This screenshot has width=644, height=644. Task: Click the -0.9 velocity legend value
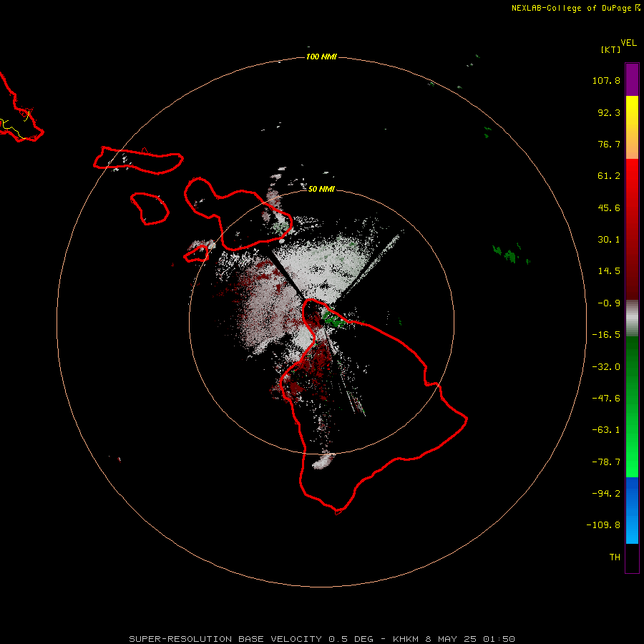pyautogui.click(x=609, y=303)
